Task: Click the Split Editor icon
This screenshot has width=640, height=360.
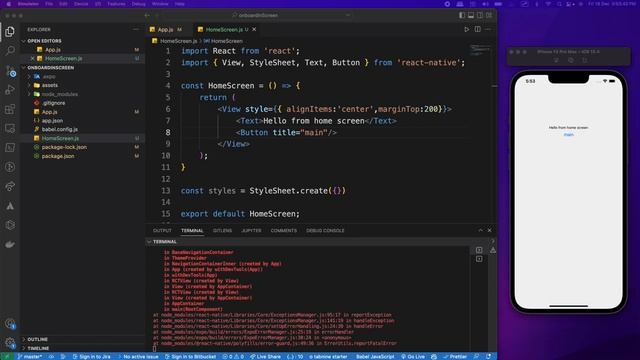Action: [x=478, y=29]
